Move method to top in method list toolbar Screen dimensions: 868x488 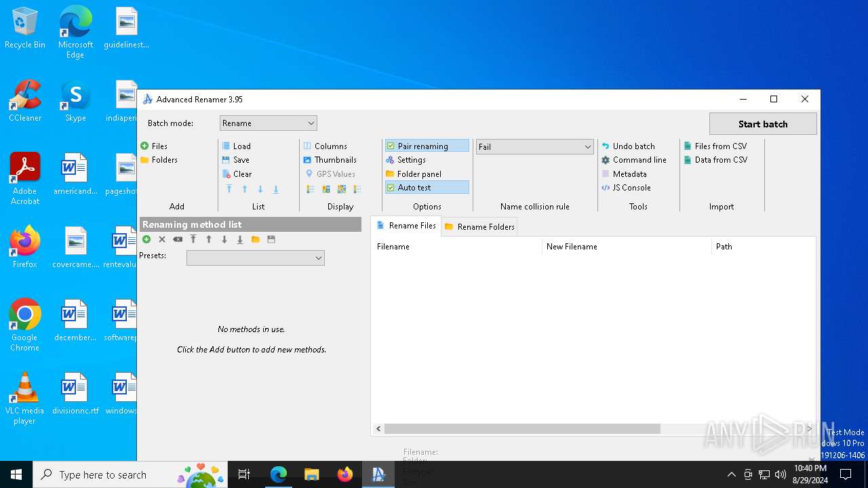click(x=193, y=239)
